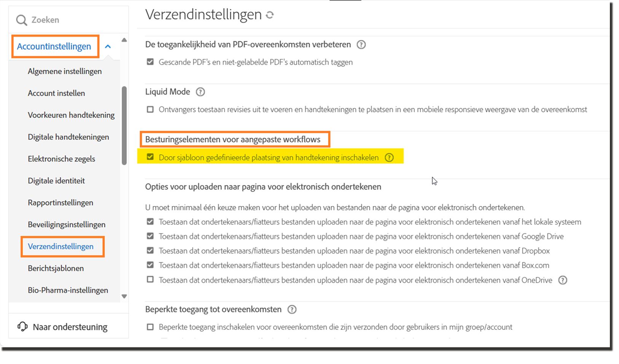
Task: Click Naar ondersteuning link
Action: (70, 327)
